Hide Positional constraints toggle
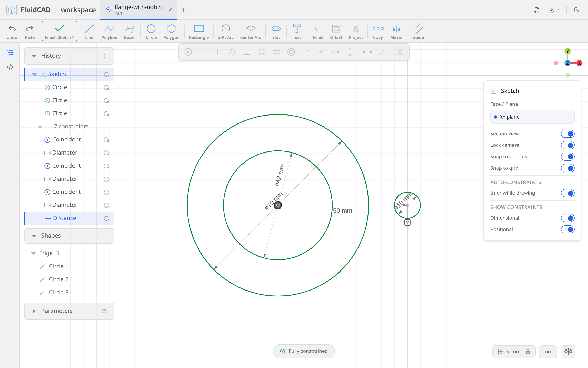 [x=568, y=229]
